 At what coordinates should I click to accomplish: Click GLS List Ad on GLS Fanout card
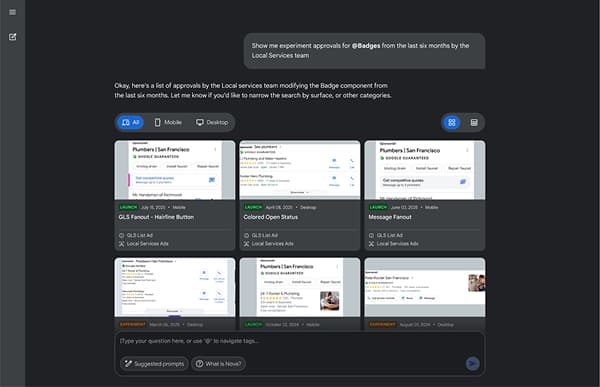tap(140, 235)
